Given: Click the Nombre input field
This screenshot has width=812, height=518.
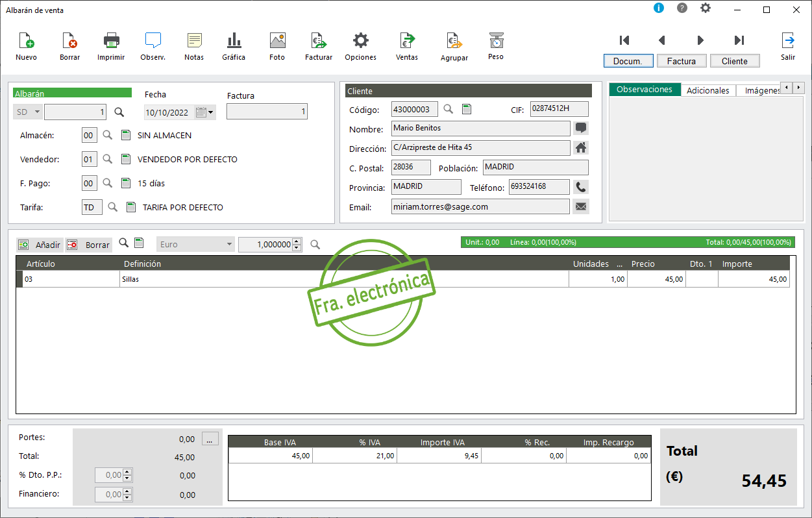Looking at the screenshot, I should tap(480, 129).
